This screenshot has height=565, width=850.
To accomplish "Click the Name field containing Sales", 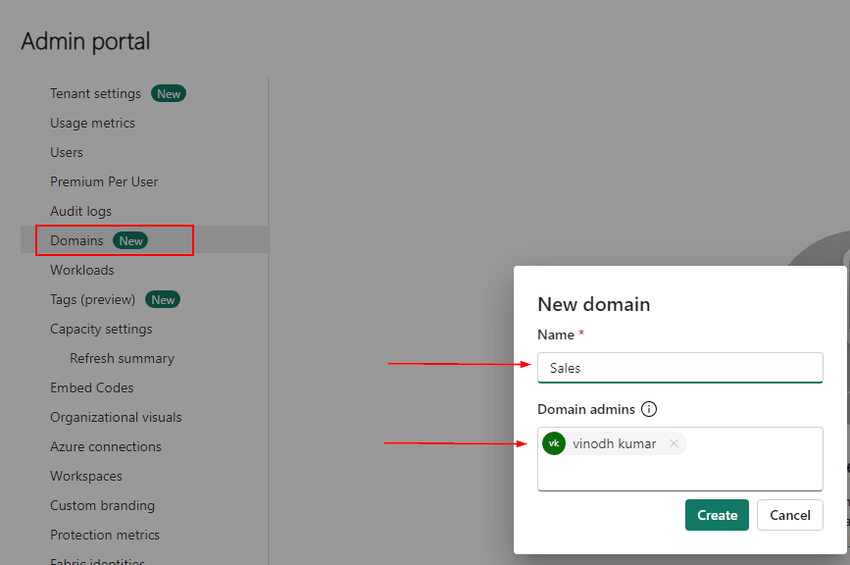I will pos(680,368).
